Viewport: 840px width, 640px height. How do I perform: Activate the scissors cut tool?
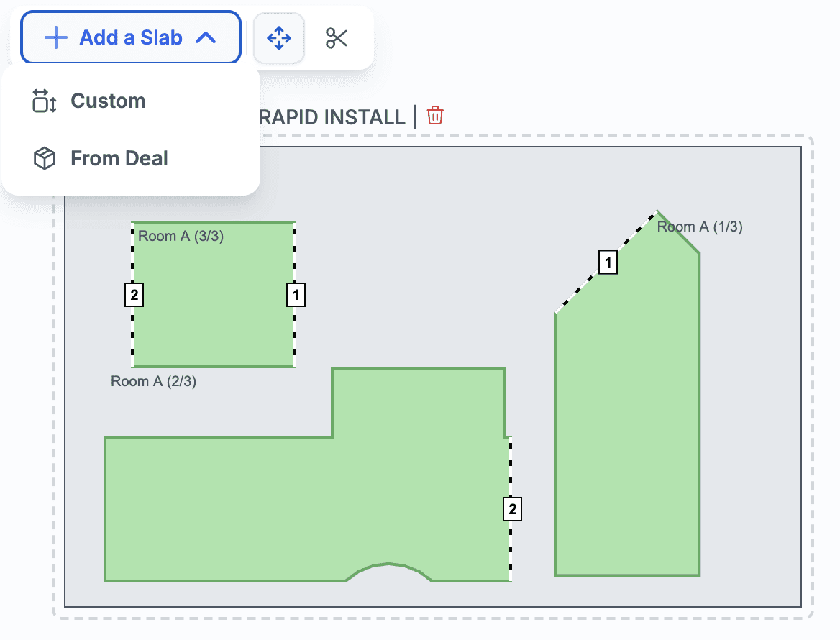click(337, 38)
